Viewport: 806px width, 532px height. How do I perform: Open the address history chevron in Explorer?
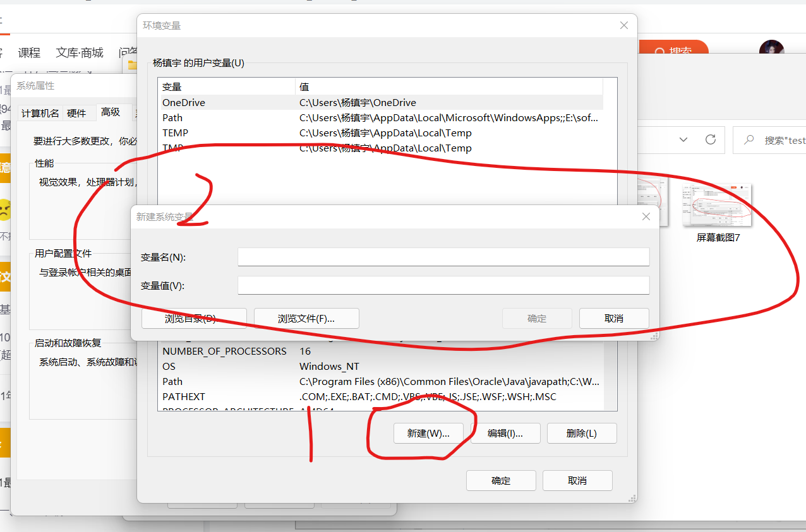click(683, 139)
